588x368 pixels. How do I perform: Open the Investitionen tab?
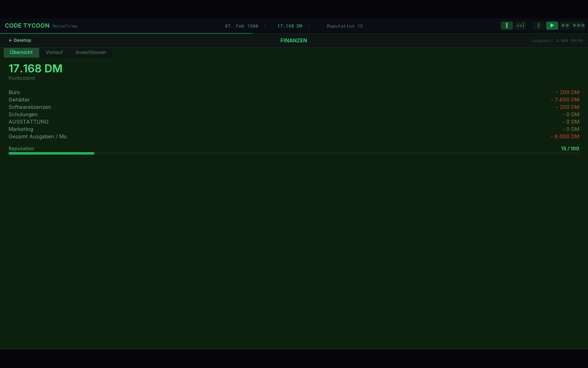pos(91,52)
